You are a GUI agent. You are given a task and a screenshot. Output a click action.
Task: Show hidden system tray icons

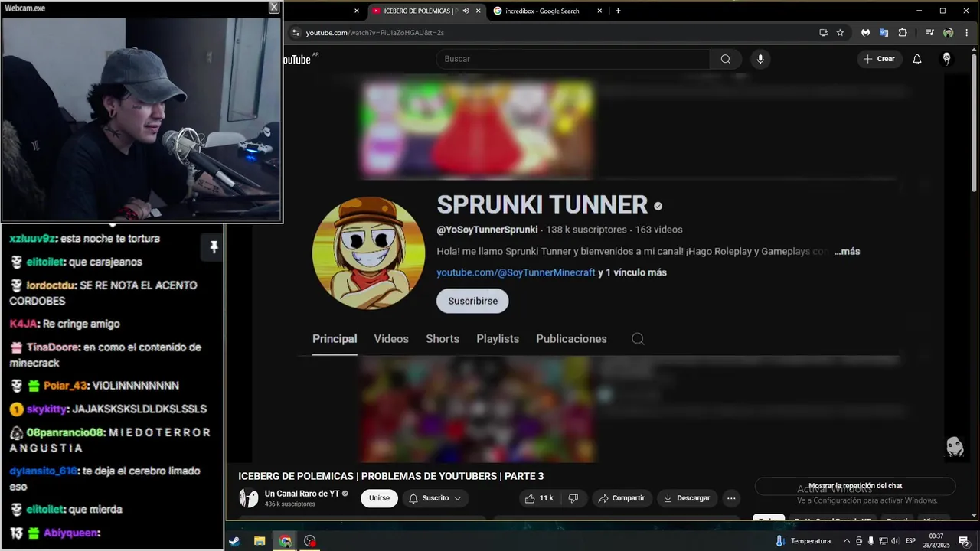click(x=847, y=541)
